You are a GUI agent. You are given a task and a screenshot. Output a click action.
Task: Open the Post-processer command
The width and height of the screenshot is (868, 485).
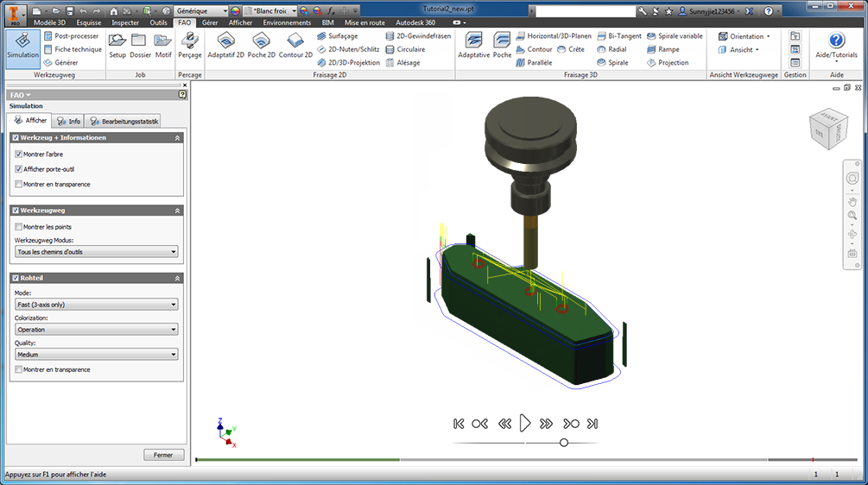(x=71, y=36)
